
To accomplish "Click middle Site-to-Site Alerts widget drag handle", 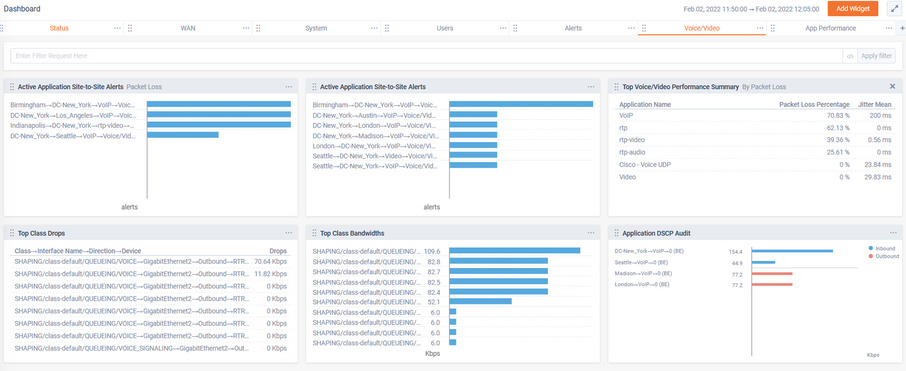I will pos(314,87).
